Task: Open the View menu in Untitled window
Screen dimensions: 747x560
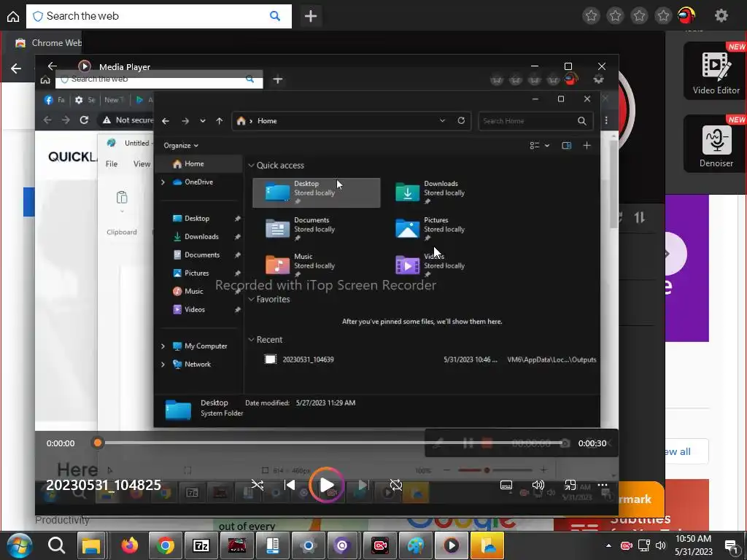Action: point(142,164)
